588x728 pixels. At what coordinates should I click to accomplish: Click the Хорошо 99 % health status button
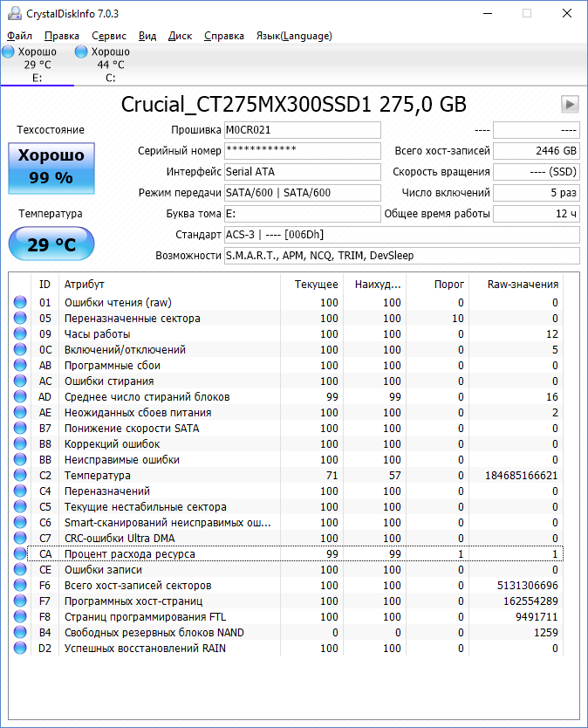[x=51, y=168]
